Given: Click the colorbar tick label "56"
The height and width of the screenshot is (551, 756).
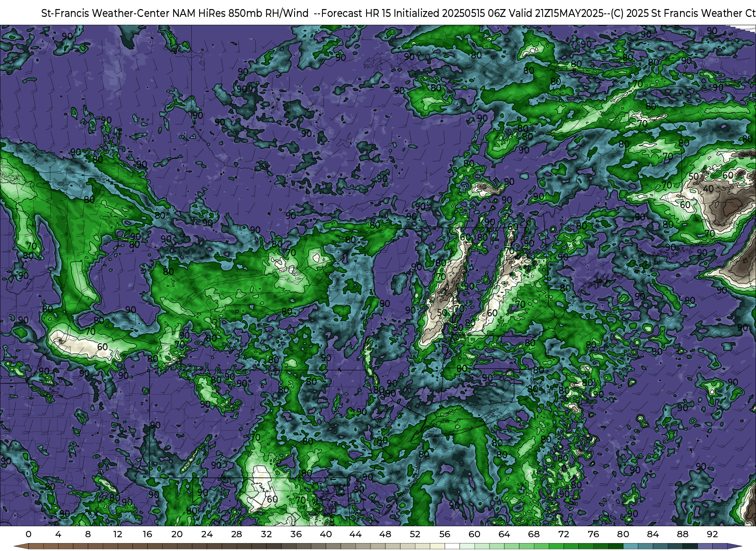Looking at the screenshot, I should [445, 534].
